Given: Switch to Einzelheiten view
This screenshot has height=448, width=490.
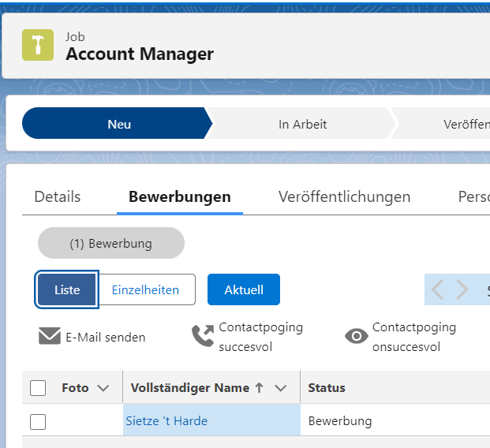Looking at the screenshot, I should (145, 290).
